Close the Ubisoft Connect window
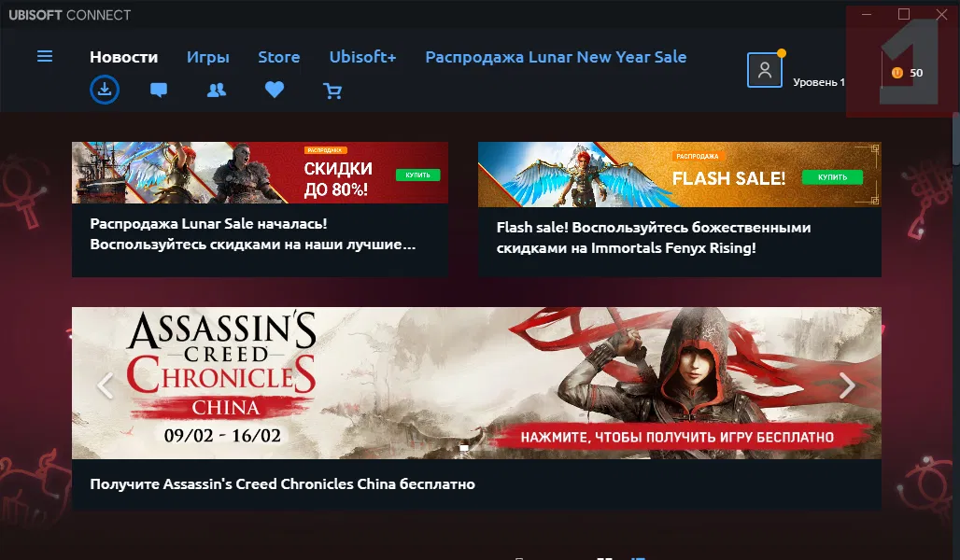960x560 pixels. [x=941, y=14]
